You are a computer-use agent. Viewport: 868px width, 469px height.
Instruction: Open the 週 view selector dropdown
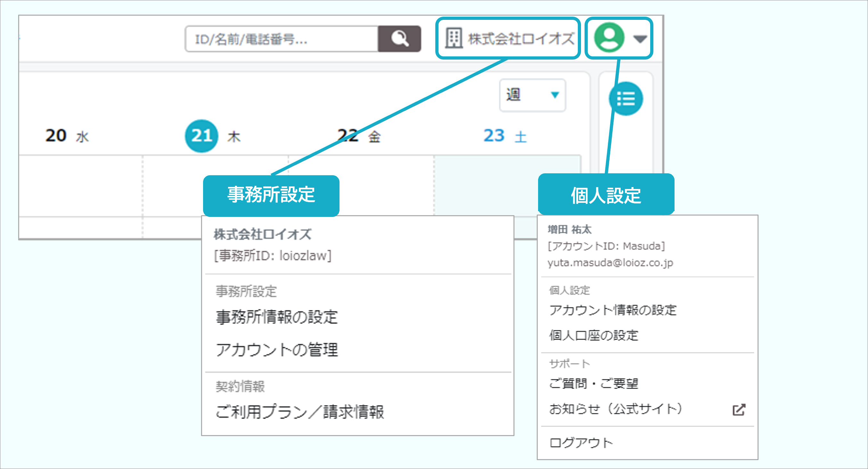pyautogui.click(x=532, y=95)
